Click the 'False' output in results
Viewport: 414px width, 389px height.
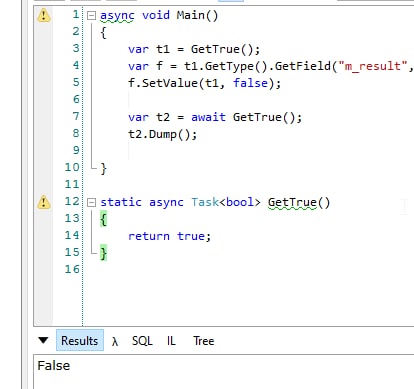click(54, 366)
